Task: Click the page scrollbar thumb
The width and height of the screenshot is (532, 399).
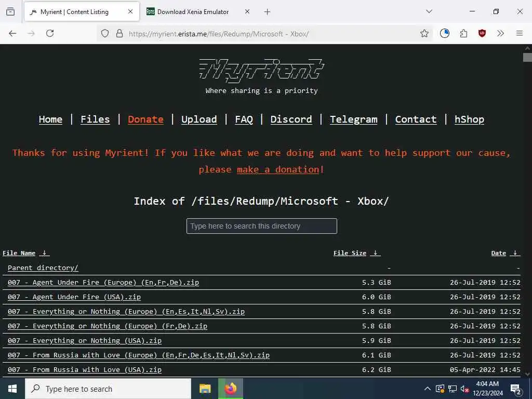Action: pyautogui.click(x=527, y=57)
